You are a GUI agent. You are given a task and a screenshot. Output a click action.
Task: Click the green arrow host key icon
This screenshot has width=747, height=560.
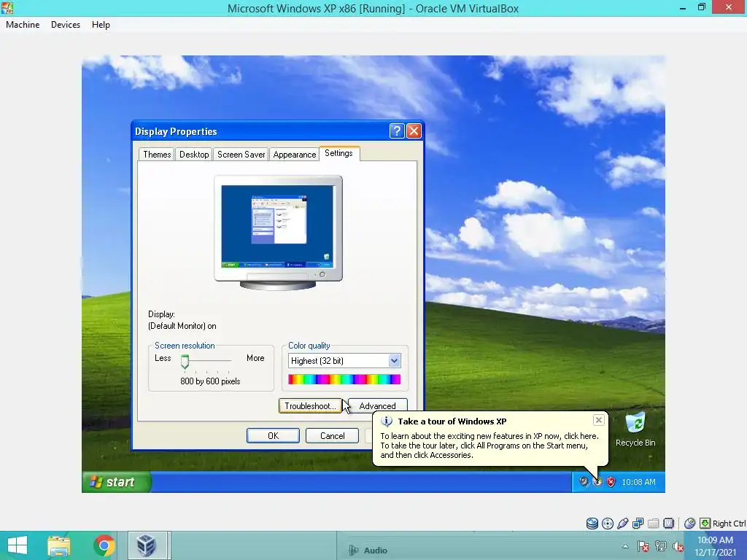(705, 524)
